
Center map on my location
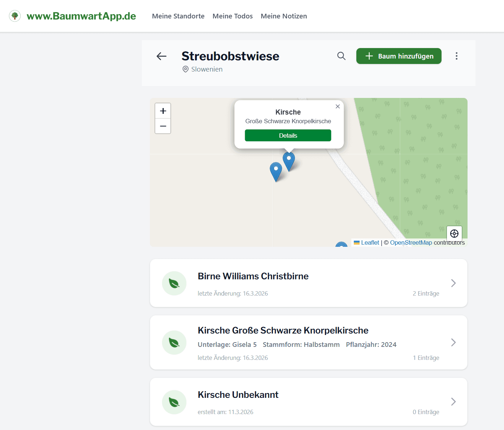454,233
